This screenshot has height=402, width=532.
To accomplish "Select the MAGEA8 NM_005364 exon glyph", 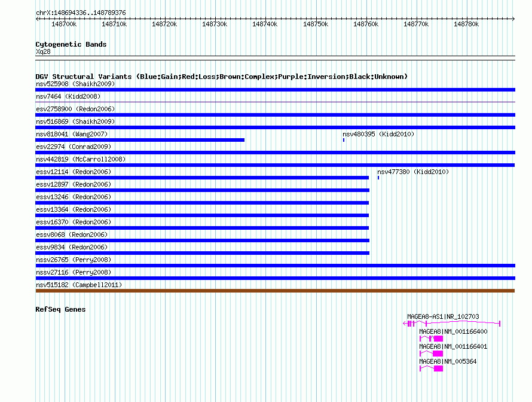I will [x=431, y=368].
